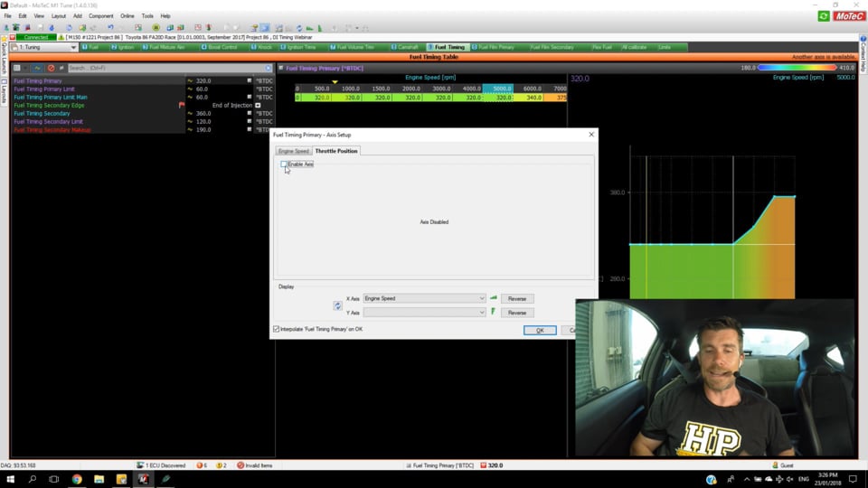Select the 5000.0 rpm axis header cell
The image size is (868, 488).
[x=497, y=89]
